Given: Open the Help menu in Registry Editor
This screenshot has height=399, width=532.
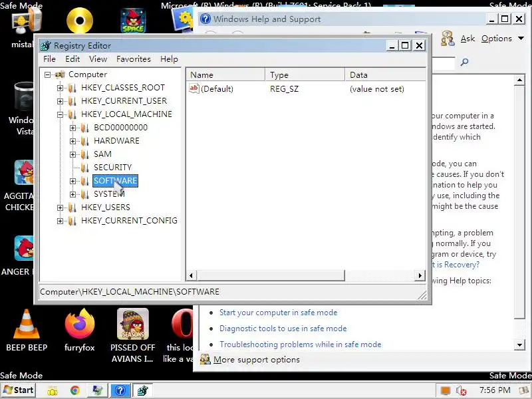Looking at the screenshot, I should (169, 59).
